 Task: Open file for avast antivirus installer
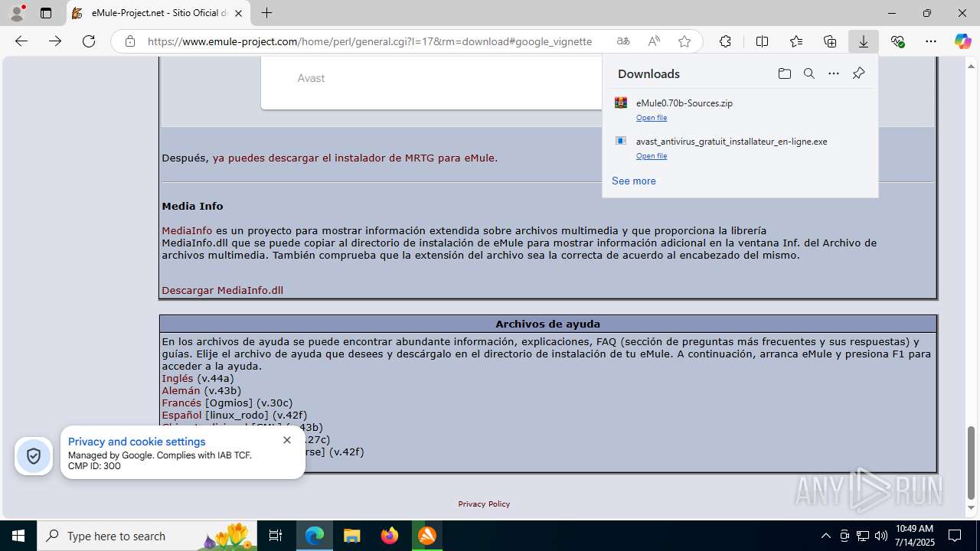coord(652,156)
